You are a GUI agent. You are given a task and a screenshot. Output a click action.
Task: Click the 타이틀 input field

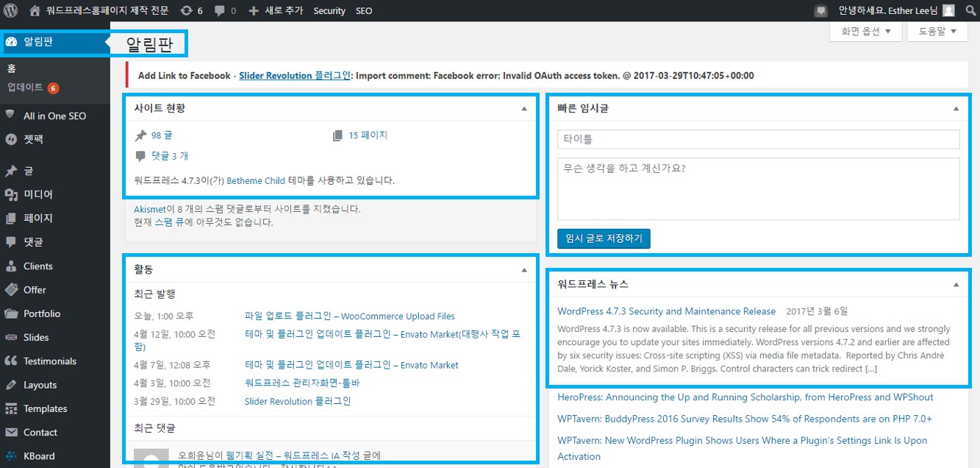[758, 139]
